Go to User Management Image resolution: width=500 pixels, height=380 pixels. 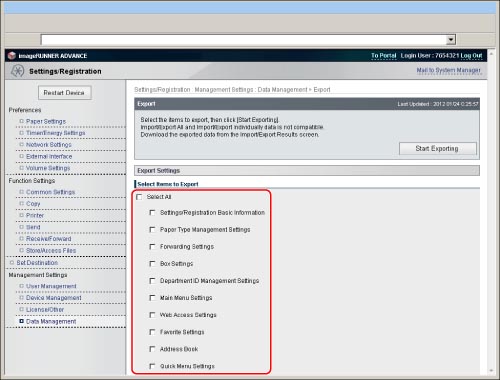tap(51, 286)
